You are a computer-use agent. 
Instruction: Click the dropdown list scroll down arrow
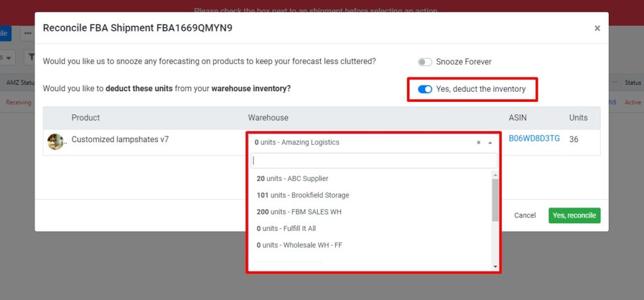pos(495,267)
